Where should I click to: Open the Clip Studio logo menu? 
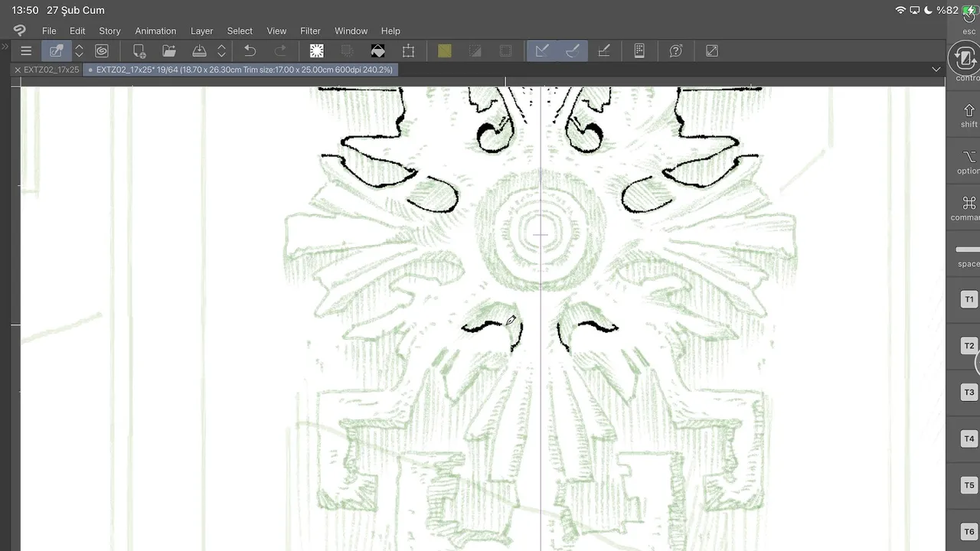click(19, 31)
